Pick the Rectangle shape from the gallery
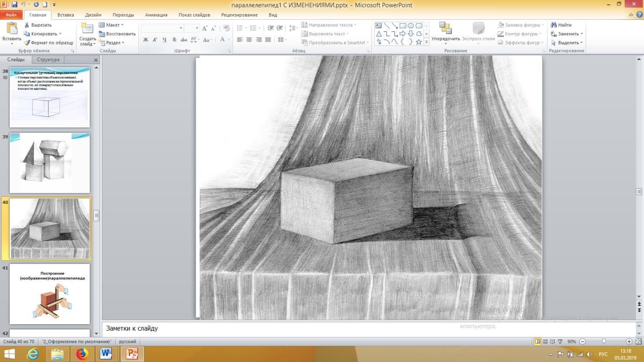Screen dimensions: 644x362 pyautogui.click(x=403, y=26)
